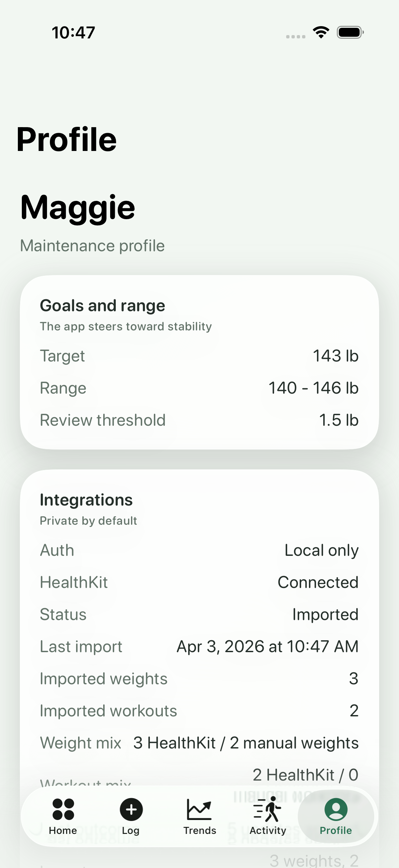The height and width of the screenshot is (868, 399).
Task: Tap the 143 lb target value
Action: pos(336,356)
